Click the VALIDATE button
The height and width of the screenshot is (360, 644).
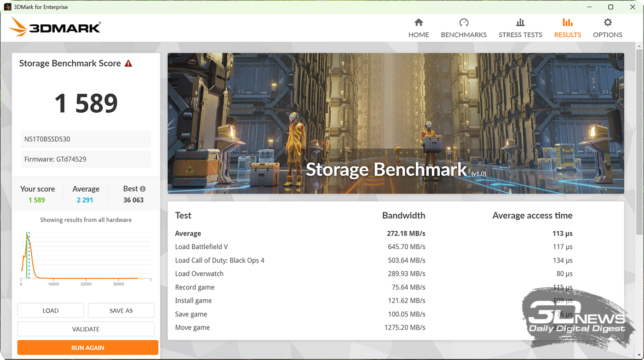point(86,329)
